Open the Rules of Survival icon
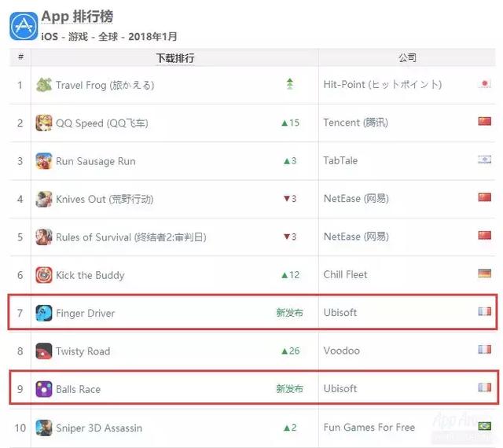The image size is (503, 448). click(x=44, y=237)
